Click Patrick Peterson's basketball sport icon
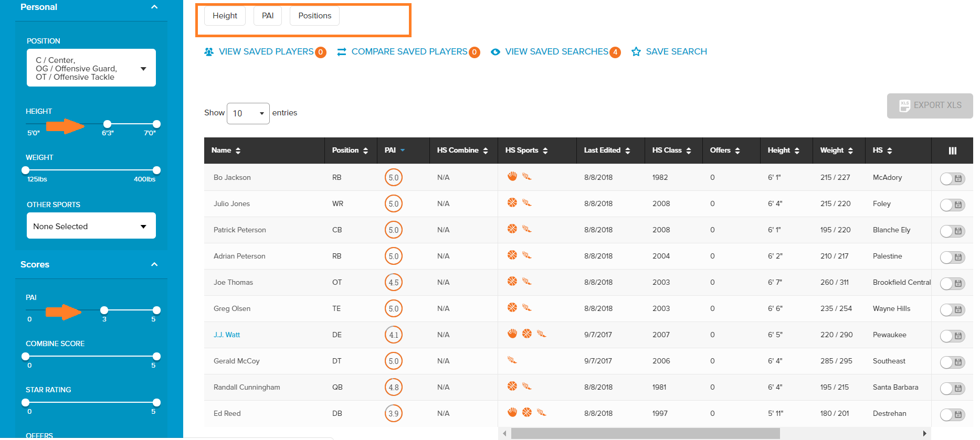Screen dimensions: 980x440 512,229
